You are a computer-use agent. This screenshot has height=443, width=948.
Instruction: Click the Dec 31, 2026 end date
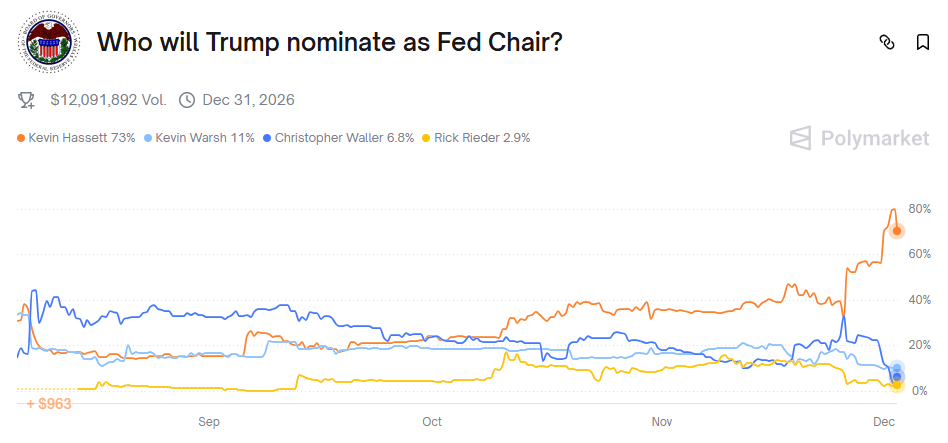click(248, 100)
